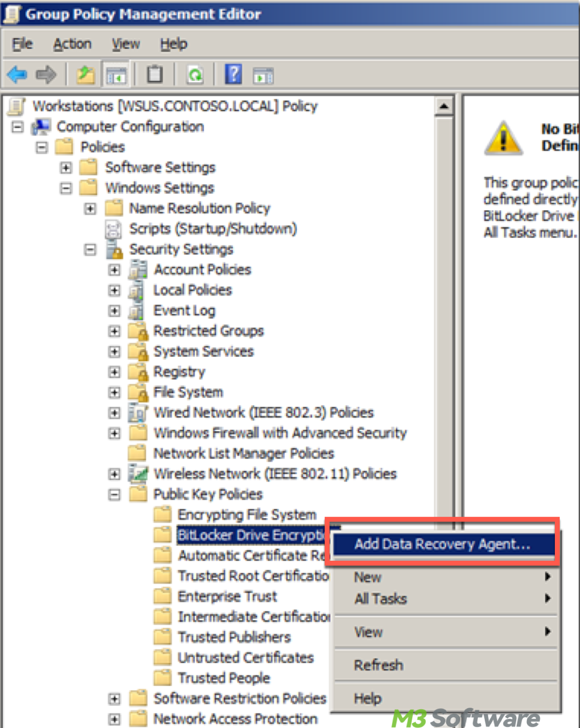Collapse the Public Key Policies node
The width and height of the screenshot is (580, 728).
(114, 495)
